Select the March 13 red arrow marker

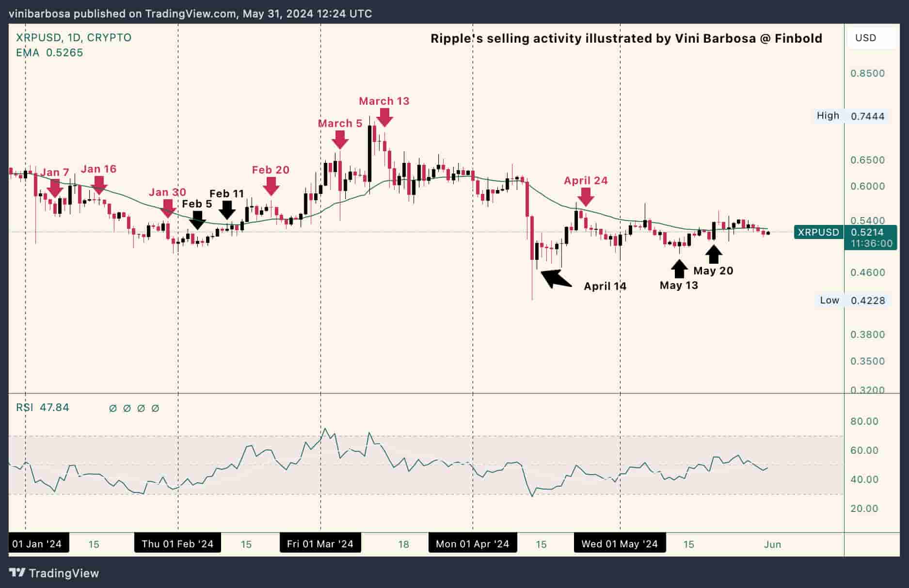point(384,118)
